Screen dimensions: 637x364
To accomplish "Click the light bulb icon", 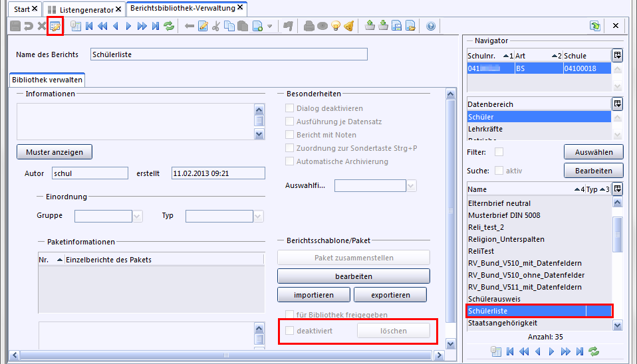I will [336, 27].
